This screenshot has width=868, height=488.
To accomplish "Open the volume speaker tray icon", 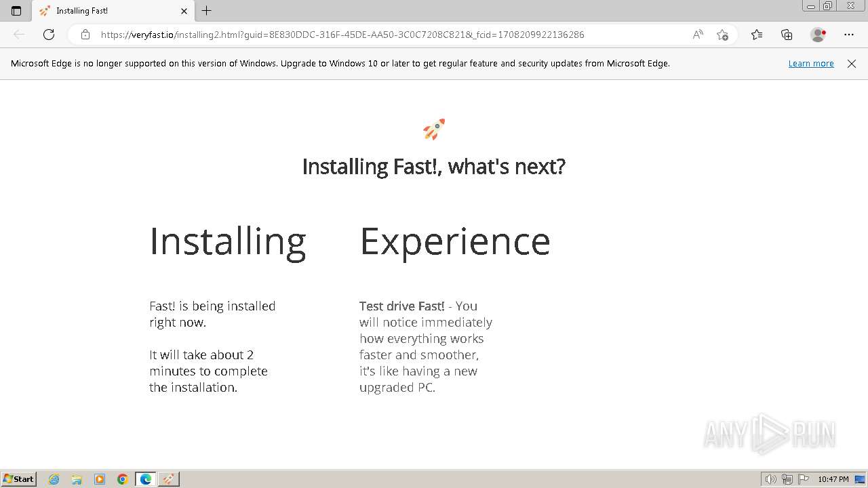I will coord(771,479).
